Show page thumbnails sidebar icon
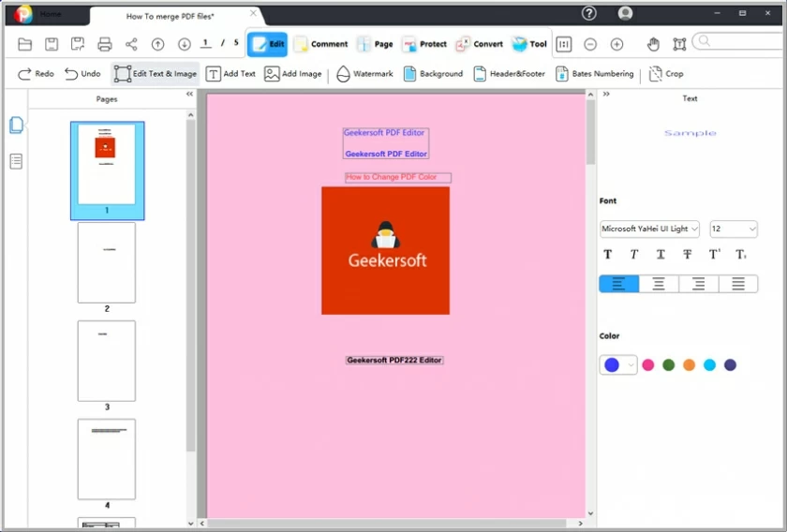 click(16, 125)
